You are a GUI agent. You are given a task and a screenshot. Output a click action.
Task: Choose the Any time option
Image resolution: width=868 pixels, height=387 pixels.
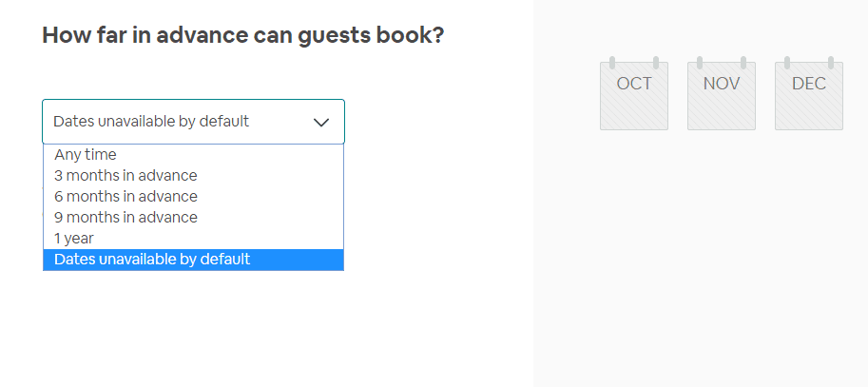[193, 154]
